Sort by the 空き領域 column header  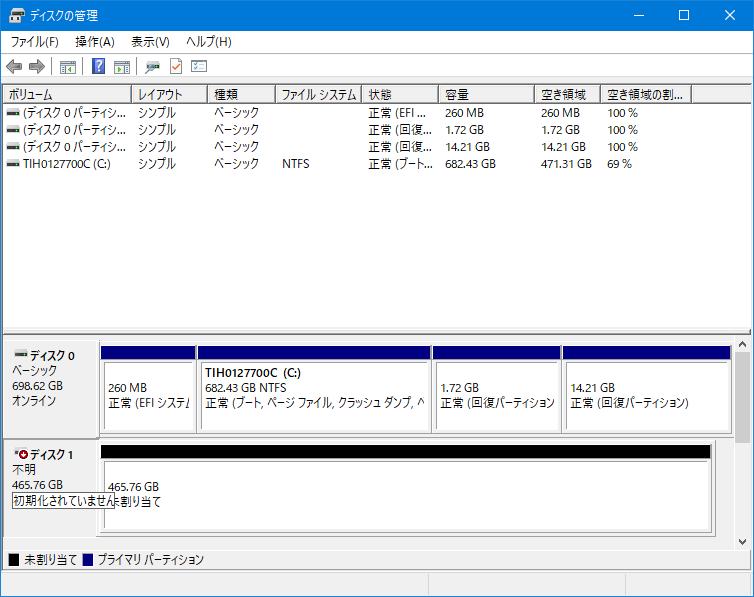567,94
